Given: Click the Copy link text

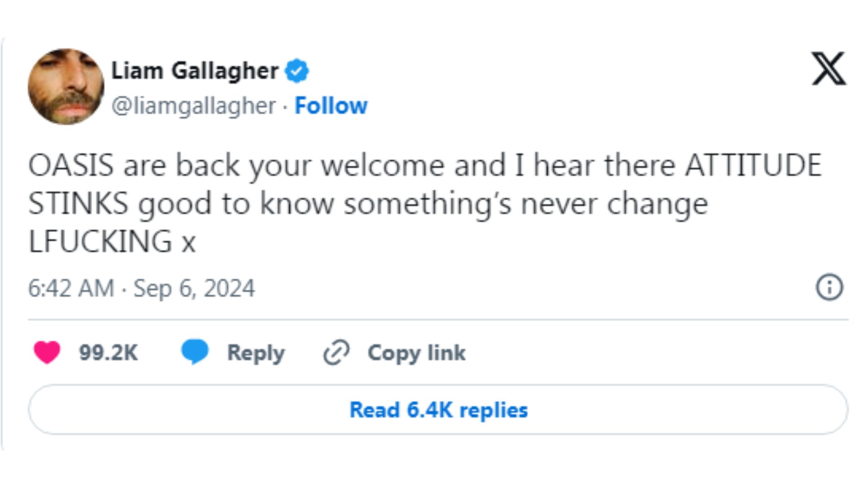Looking at the screenshot, I should (416, 353).
